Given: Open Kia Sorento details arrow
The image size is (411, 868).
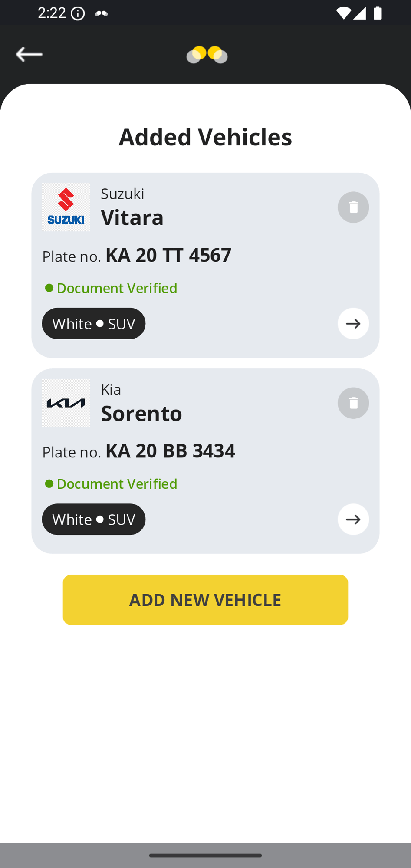Looking at the screenshot, I should tap(353, 519).
